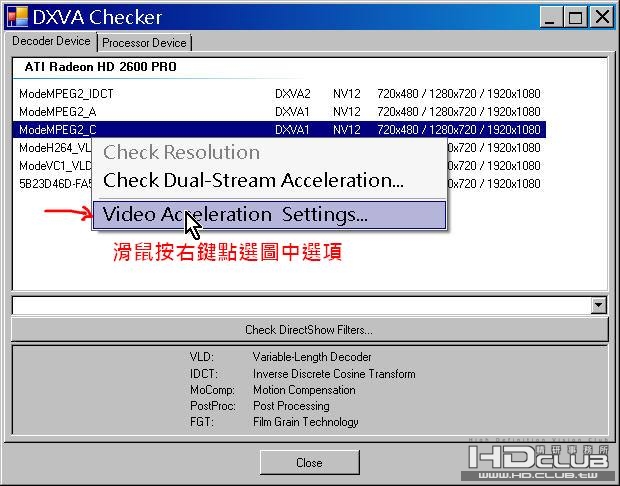Click Check DirectShow Filters button

pyautogui.click(x=310, y=330)
